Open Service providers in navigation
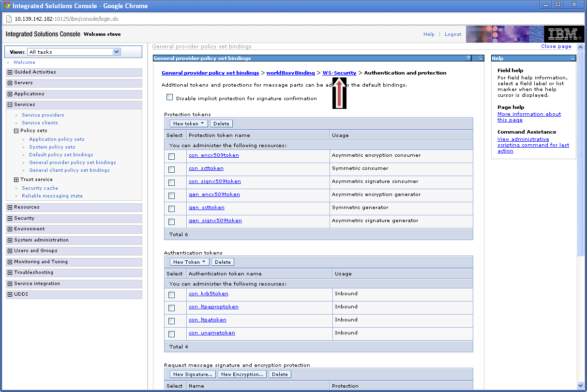Screen dimensions: 587x392 click(x=43, y=115)
